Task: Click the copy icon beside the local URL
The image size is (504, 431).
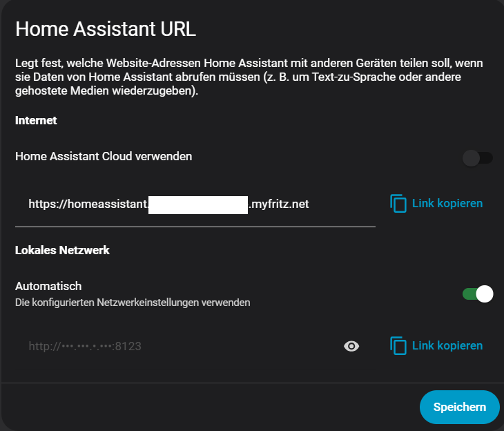Action: (398, 345)
